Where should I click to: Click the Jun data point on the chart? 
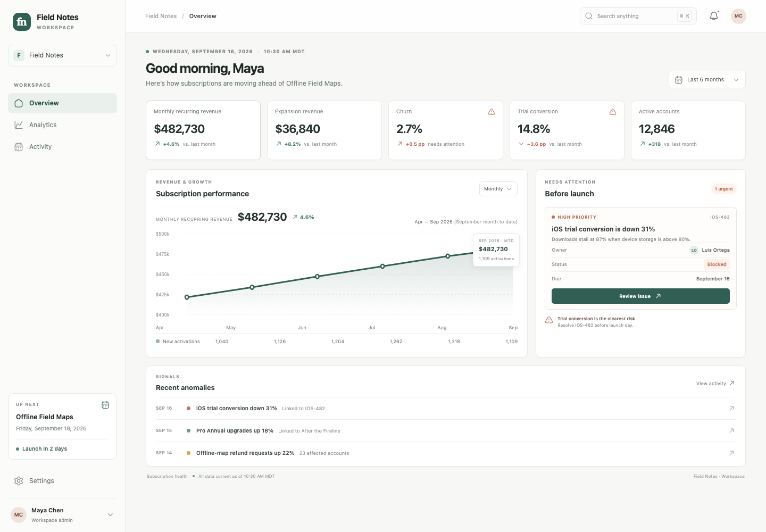(x=318, y=277)
